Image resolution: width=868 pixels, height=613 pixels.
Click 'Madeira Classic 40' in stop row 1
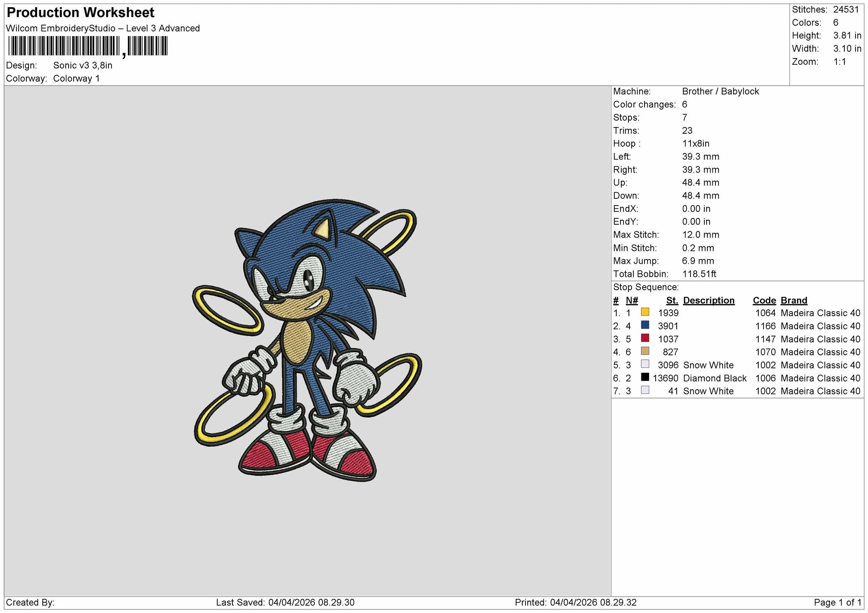coord(820,313)
